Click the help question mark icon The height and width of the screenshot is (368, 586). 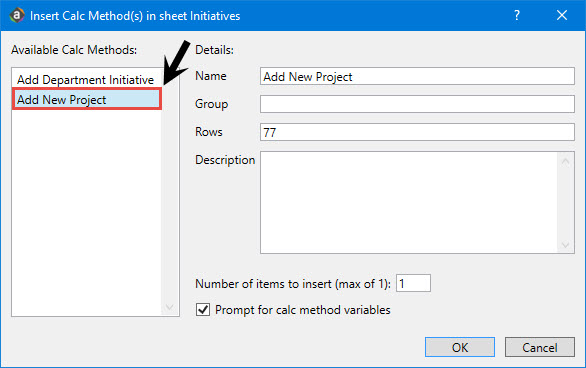pyautogui.click(x=517, y=15)
